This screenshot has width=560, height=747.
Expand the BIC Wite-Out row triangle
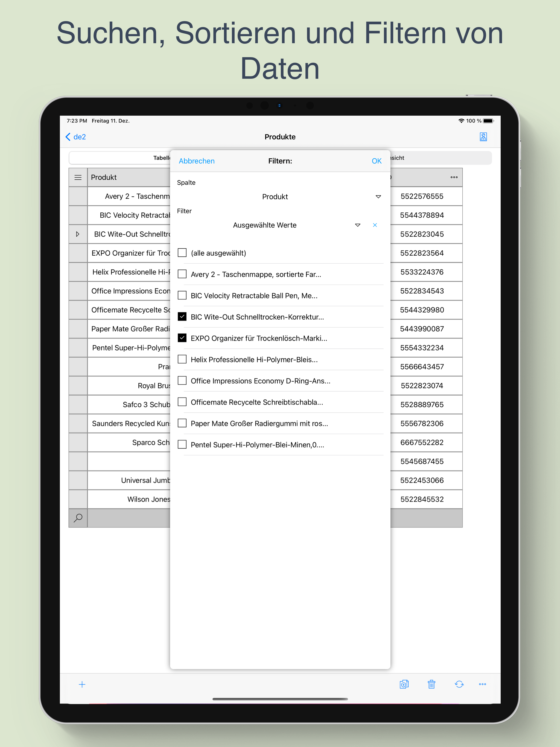pos(78,234)
